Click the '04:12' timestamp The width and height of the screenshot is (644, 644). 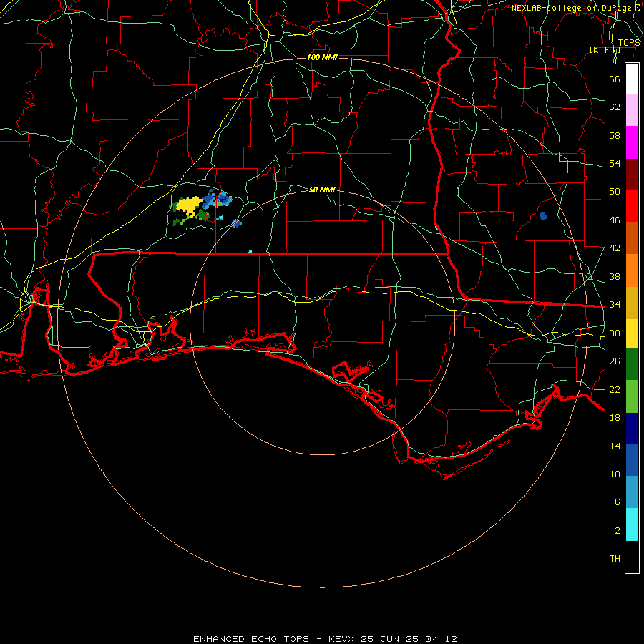pyautogui.click(x=441, y=639)
